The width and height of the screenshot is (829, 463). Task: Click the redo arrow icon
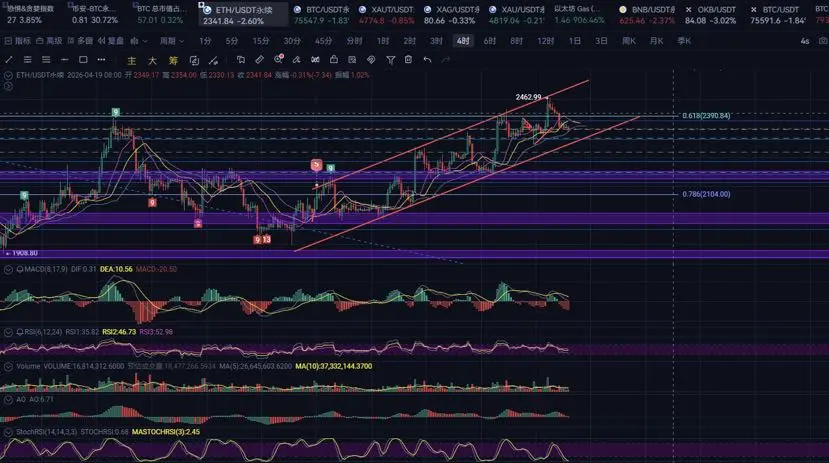[446, 60]
